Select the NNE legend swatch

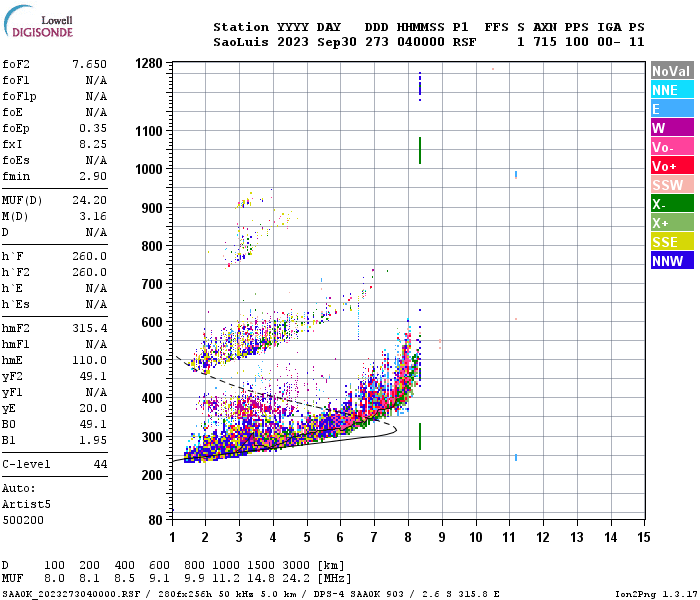(672, 90)
